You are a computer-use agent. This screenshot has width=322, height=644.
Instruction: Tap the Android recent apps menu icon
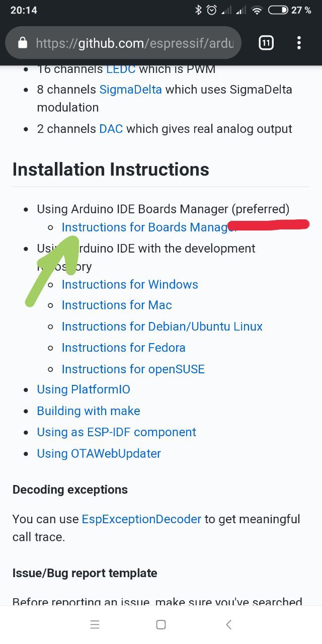(95, 625)
